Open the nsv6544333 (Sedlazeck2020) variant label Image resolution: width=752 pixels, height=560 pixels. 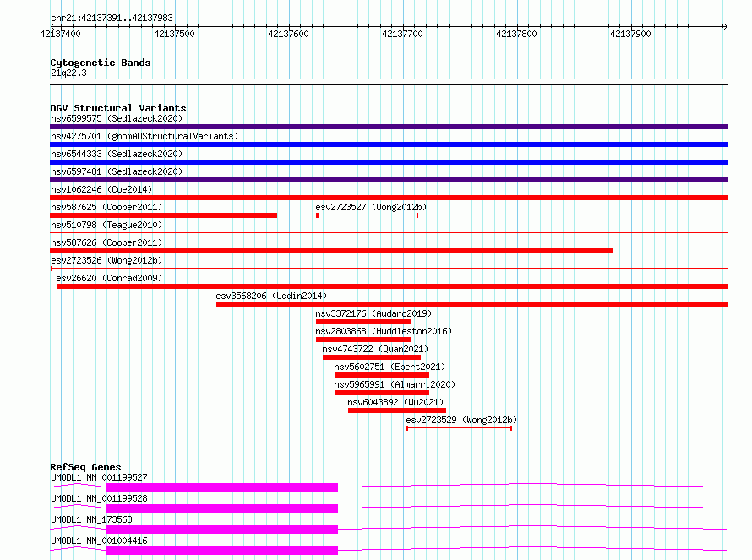tap(117, 154)
